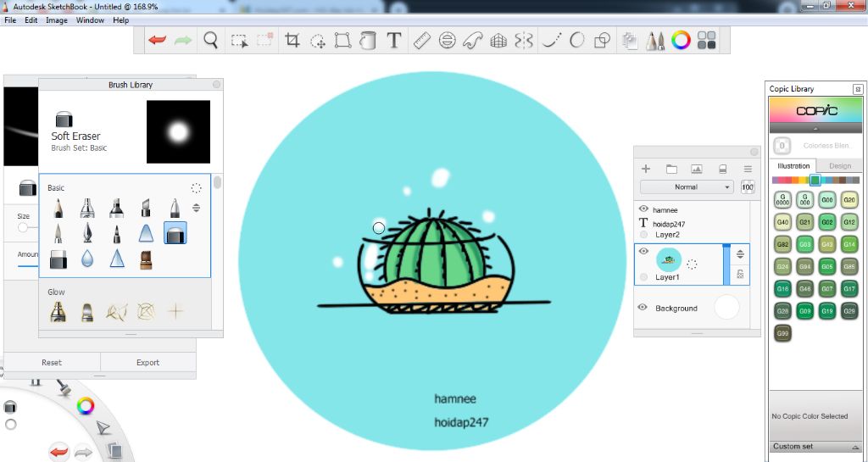Select the Flood Fill bucket tool
The image size is (868, 462).
(368, 40)
